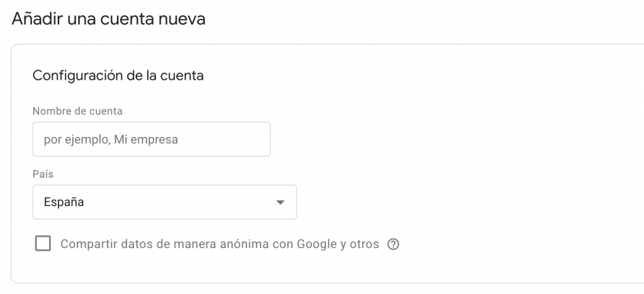Click the "Añadir una cuenta nueva" page title
The height and width of the screenshot is (294, 644).
108,19
